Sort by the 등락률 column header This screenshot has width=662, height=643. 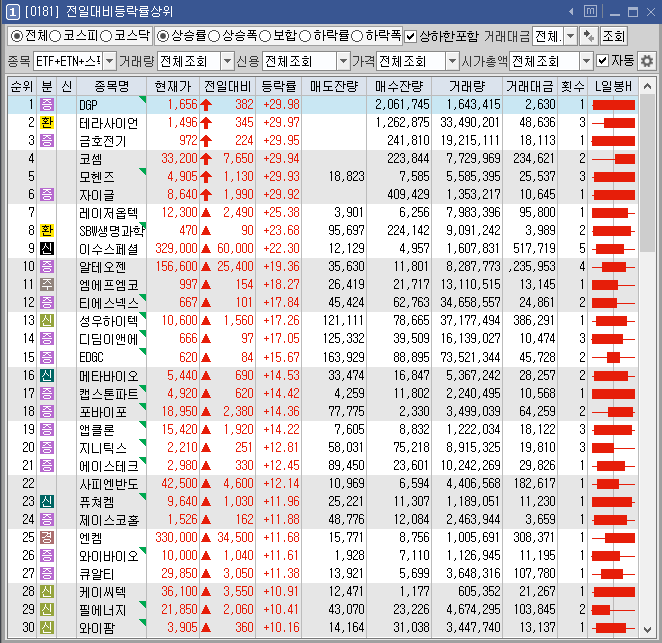point(279,87)
